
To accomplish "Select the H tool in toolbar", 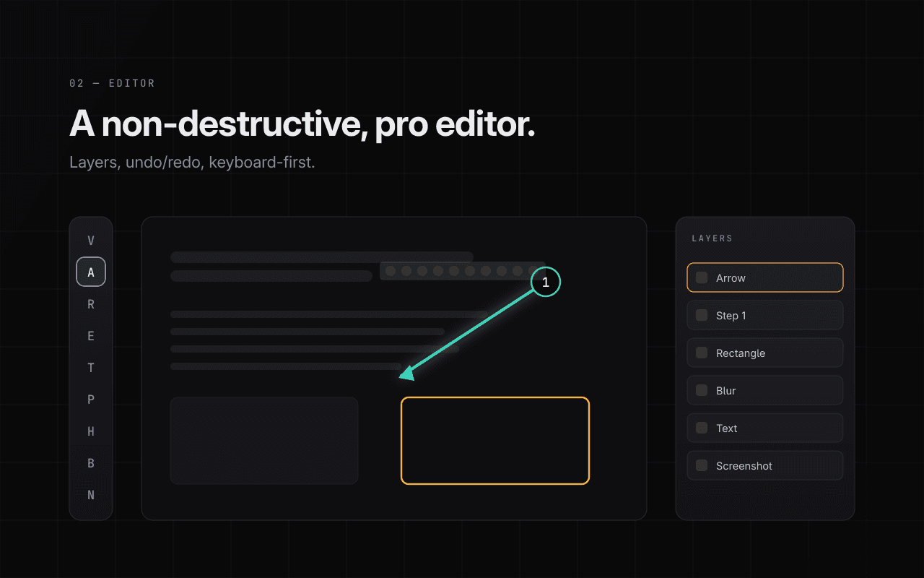I will click(91, 431).
